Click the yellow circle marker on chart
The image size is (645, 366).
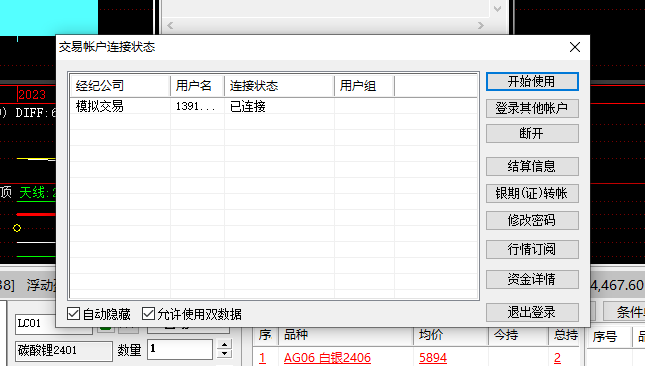pos(17,228)
